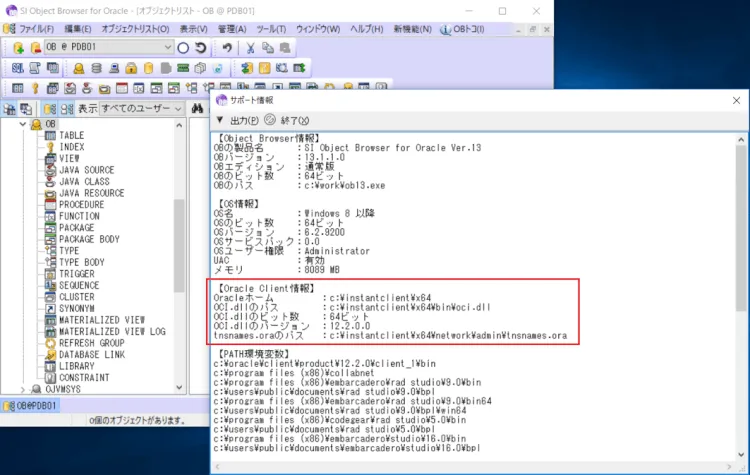Click the OBトコ(I) info item

463,29
